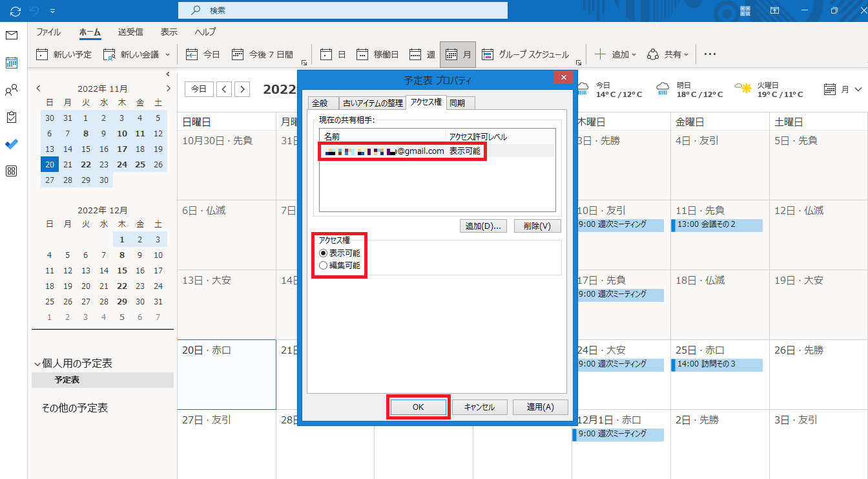This screenshot has width=868, height=479.
Task: Select December 15 in the mini calendar
Action: (122, 271)
